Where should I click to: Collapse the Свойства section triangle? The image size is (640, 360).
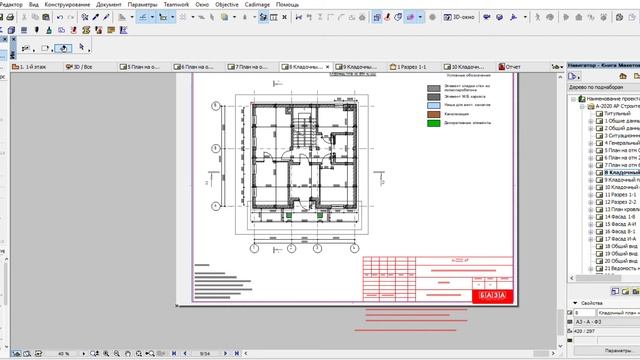tap(575, 303)
